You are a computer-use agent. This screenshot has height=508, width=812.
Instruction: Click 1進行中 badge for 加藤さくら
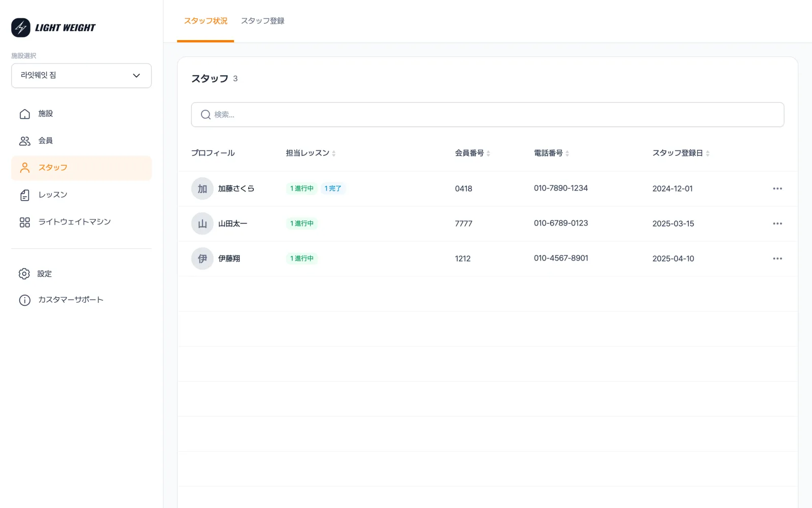tap(302, 188)
